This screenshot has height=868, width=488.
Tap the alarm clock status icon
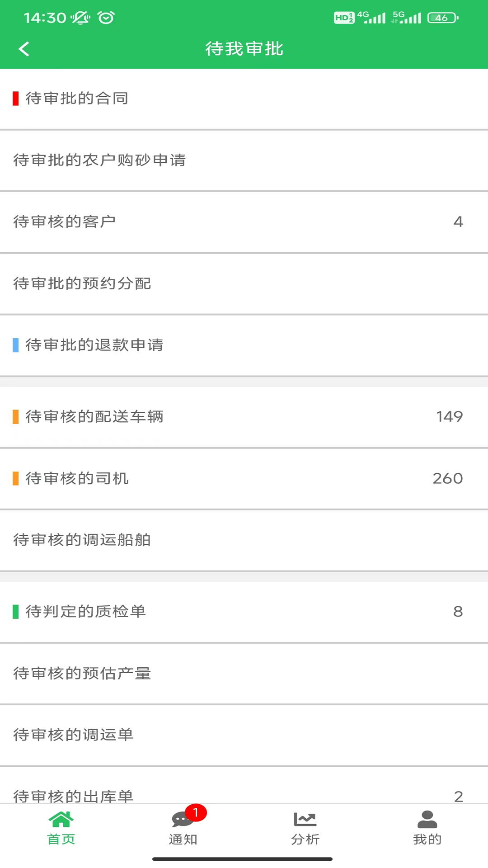(106, 18)
